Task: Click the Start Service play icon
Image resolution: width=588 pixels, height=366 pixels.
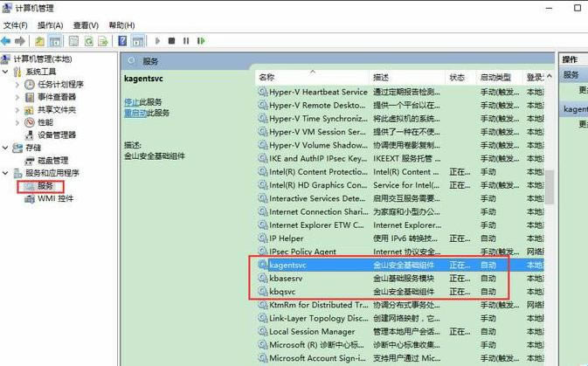Action: 157,41
